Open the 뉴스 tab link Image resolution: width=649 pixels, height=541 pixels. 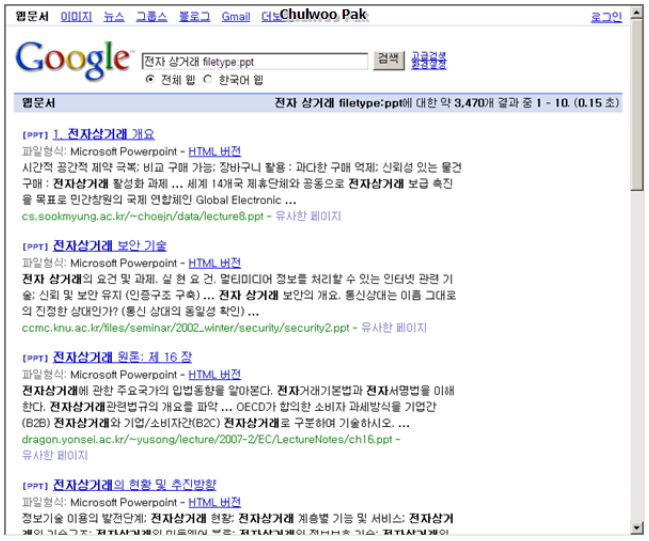pos(114,17)
